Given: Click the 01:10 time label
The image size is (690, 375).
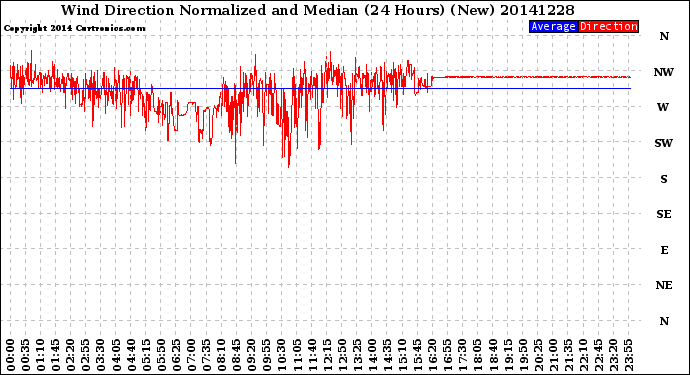Looking at the screenshot, I should click(40, 355).
